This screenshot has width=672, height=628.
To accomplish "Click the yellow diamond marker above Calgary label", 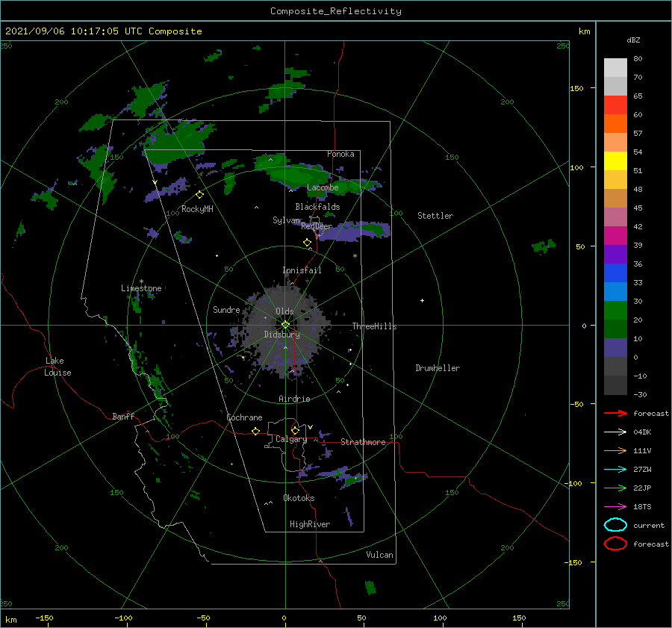I will (x=295, y=430).
